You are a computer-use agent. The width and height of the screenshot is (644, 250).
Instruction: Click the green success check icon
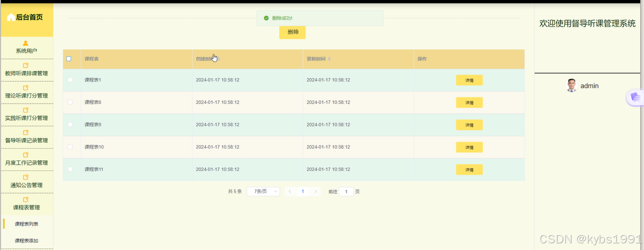pyautogui.click(x=266, y=18)
